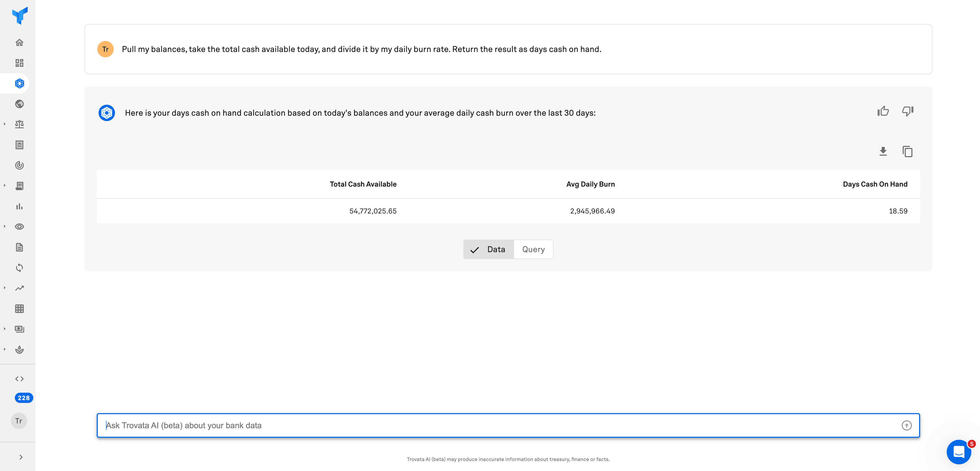Screen dimensions: 980x471
Task: Download the results table
Action: [x=883, y=152]
